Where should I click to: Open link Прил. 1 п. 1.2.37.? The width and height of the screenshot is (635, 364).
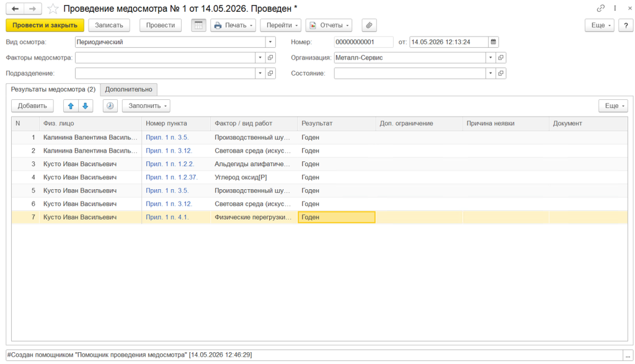[x=172, y=177]
